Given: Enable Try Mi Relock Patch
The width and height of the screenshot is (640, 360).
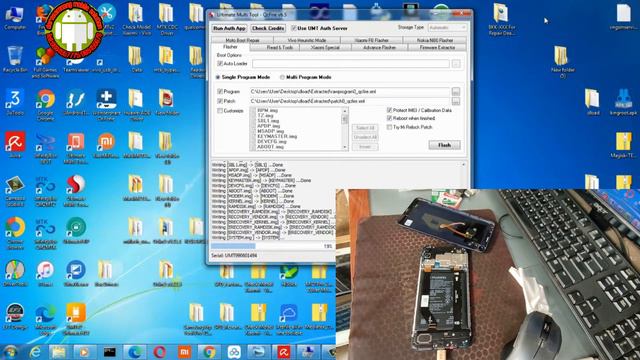Looking at the screenshot, I should pyautogui.click(x=389, y=127).
